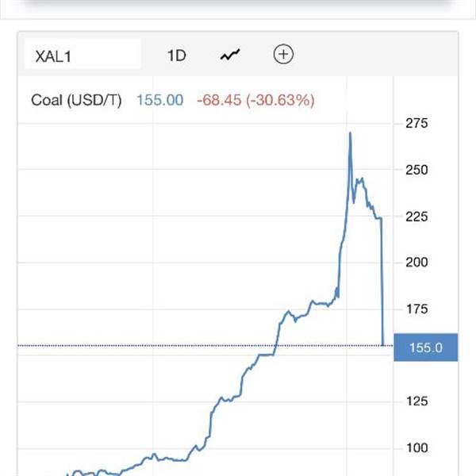
Task: Change chart type via line icon
Action: [230, 55]
